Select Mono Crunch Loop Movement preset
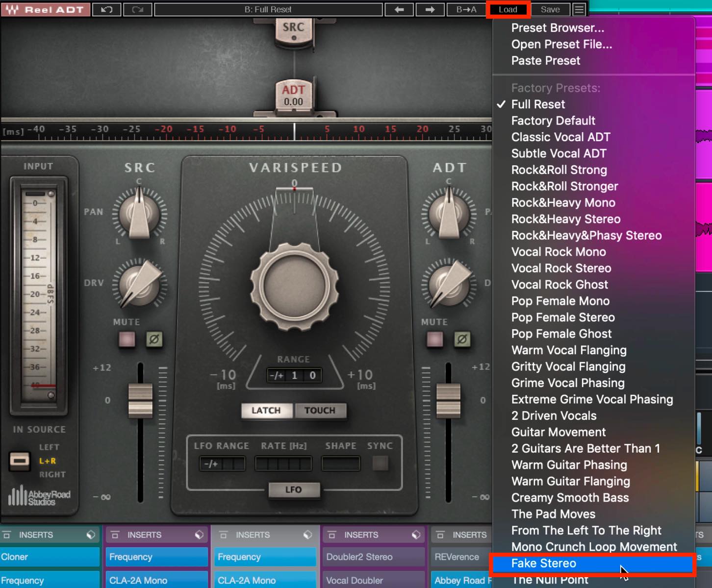This screenshot has height=588, width=712. 593,547
